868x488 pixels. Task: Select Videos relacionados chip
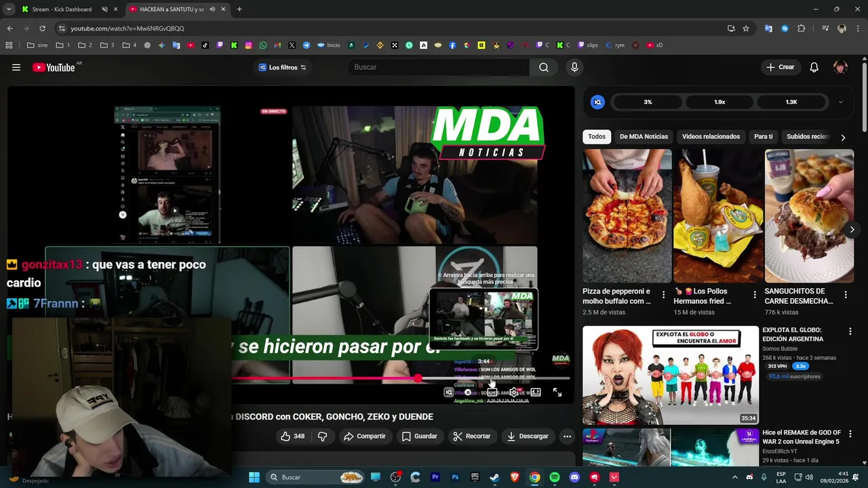711,137
